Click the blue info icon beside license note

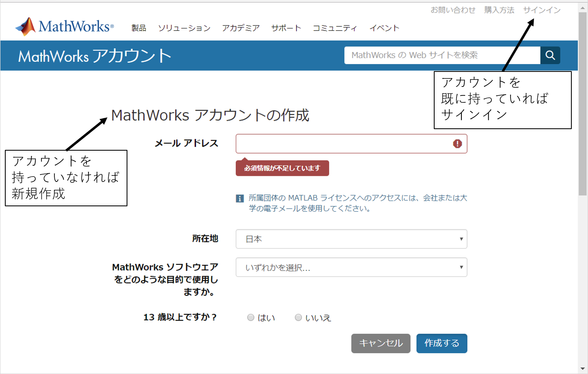pos(240,199)
